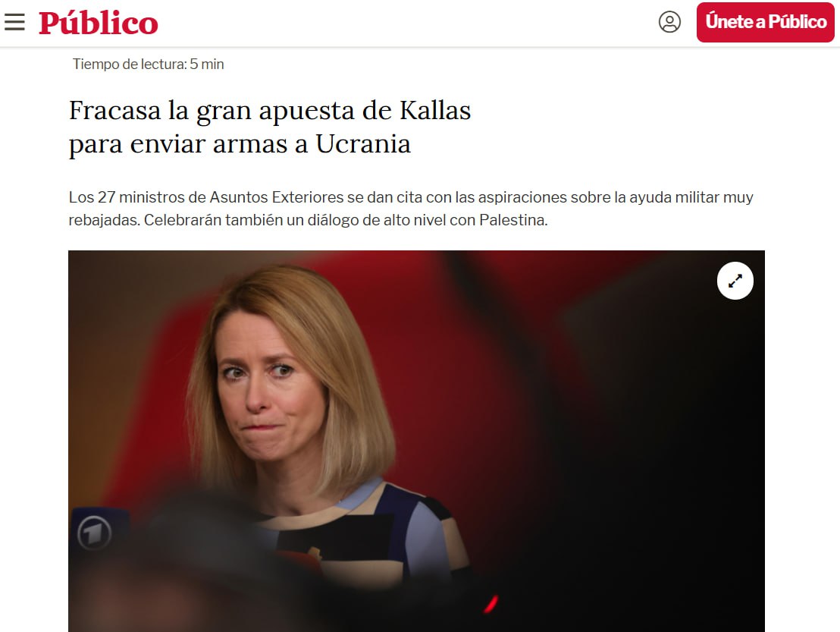
Task: Click the ARD '1' microphone logo in photo
Action: click(x=94, y=533)
